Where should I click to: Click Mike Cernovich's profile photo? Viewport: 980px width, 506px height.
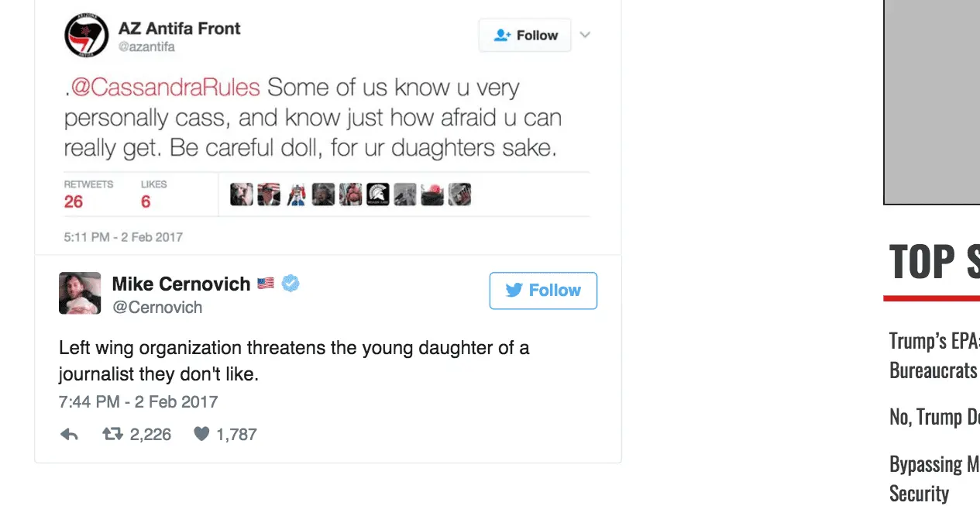pos(80,293)
